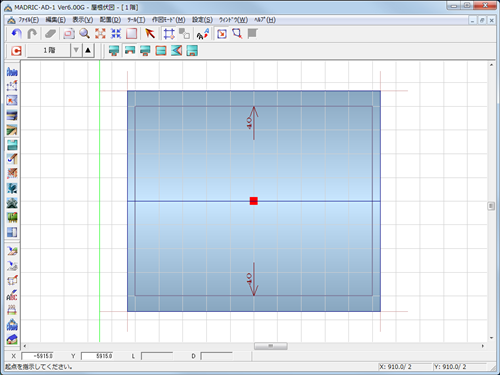Click the red-outlined full-view square icon
This screenshot has width=500, height=375.
[132, 34]
